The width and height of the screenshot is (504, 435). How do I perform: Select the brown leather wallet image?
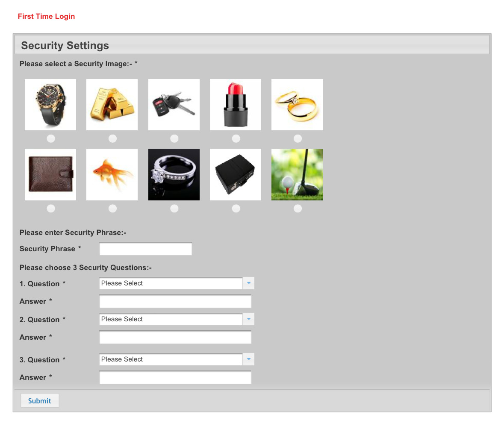coord(50,174)
